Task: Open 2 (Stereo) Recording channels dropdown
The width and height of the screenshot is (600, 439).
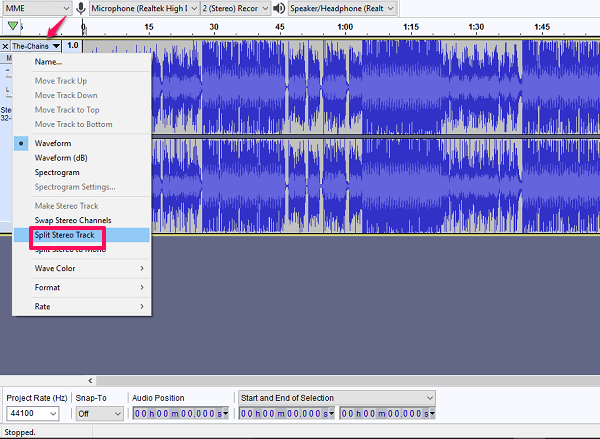Action: coord(236,8)
